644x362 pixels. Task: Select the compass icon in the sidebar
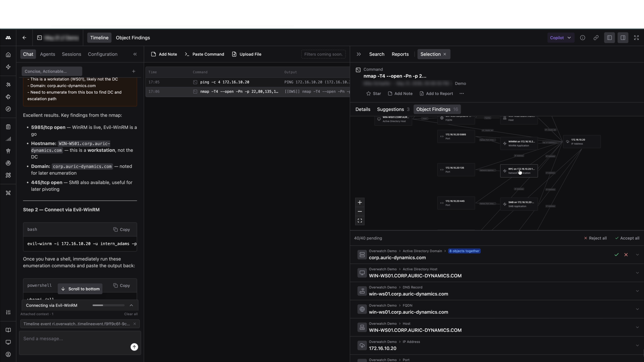(x=8, y=109)
